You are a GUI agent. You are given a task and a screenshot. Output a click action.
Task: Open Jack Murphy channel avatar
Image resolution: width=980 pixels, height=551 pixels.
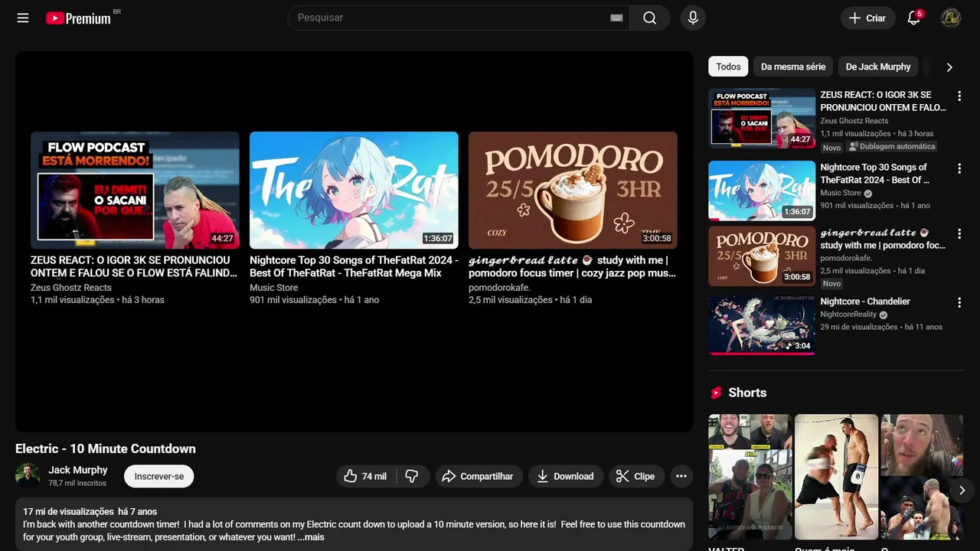click(28, 475)
